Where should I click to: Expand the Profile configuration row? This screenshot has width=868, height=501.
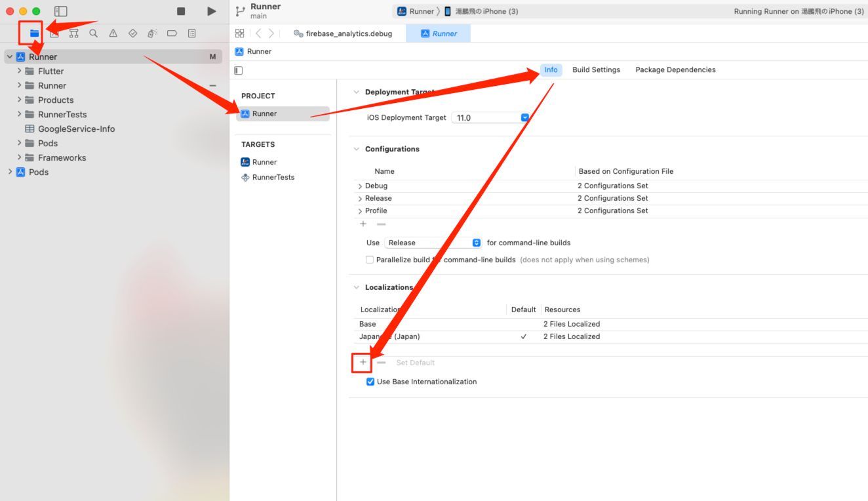click(x=360, y=211)
